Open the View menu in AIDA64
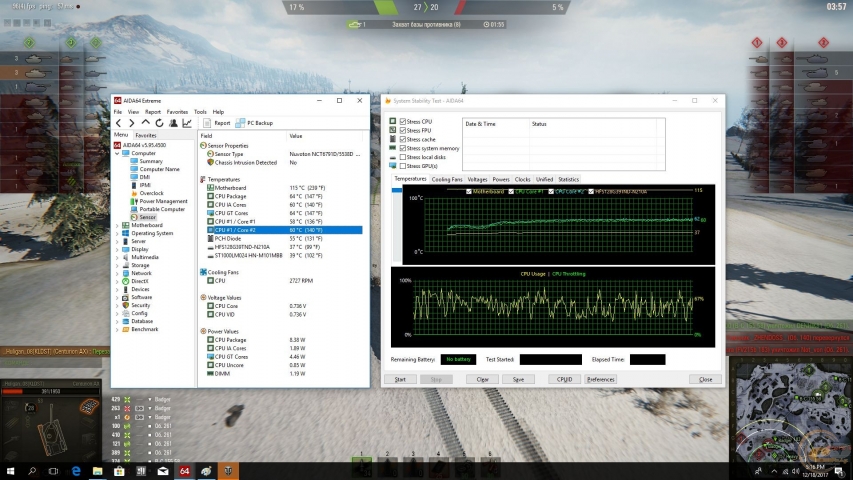Viewport: 853px width, 480px height. pos(133,112)
